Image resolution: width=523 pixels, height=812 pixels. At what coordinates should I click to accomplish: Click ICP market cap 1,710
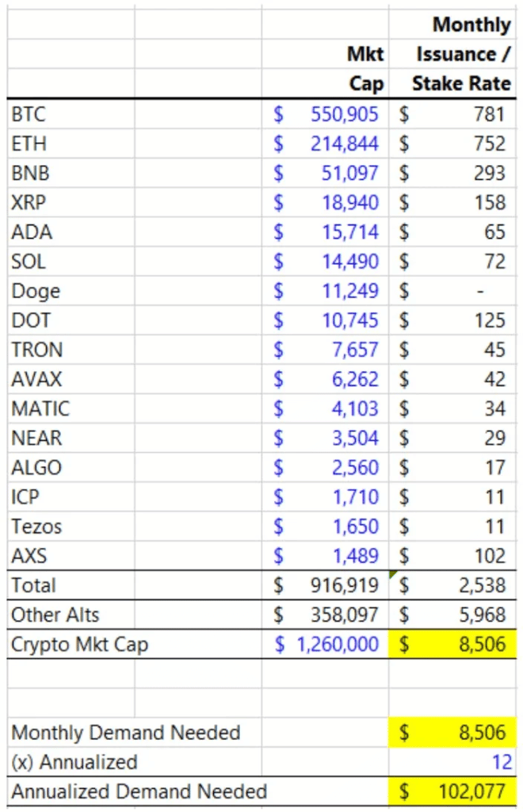coord(356,498)
